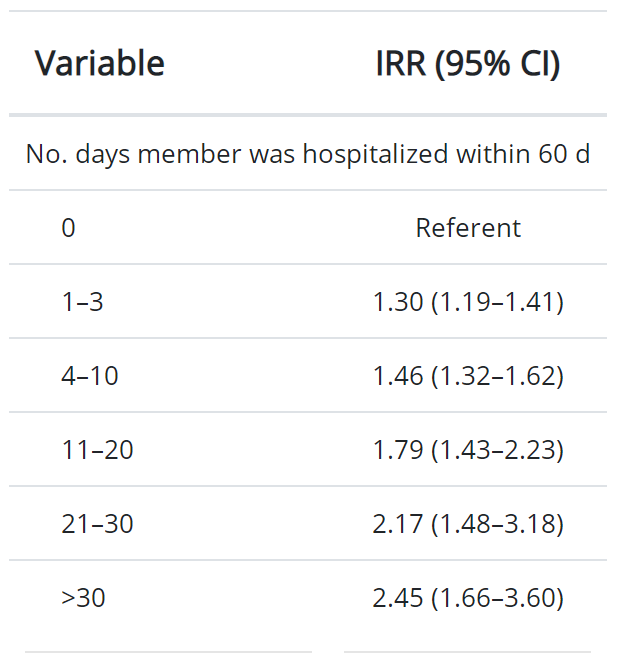Click the 11–20 days row label
This screenshot has width=619, height=669.
97,450
